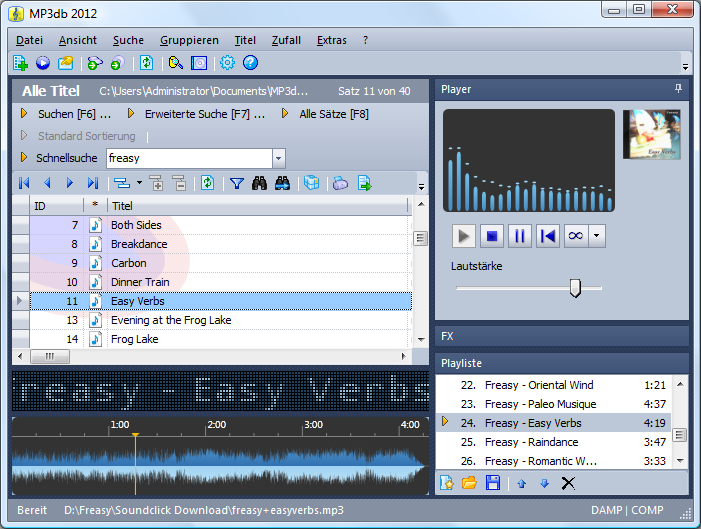The height and width of the screenshot is (529, 701).
Task: Open list toolbar overflow options arrow
Action: [421, 187]
